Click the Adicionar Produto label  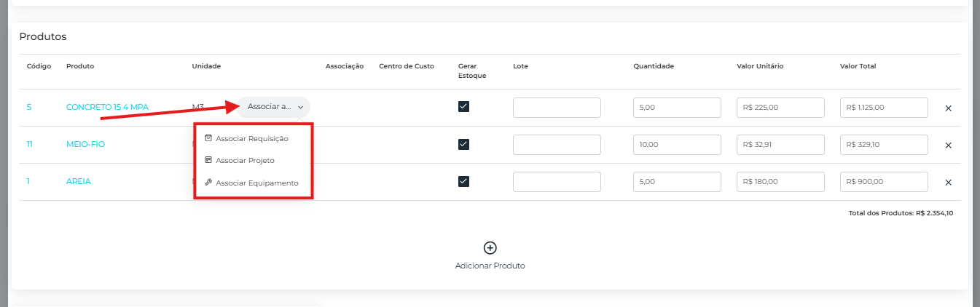coord(490,266)
